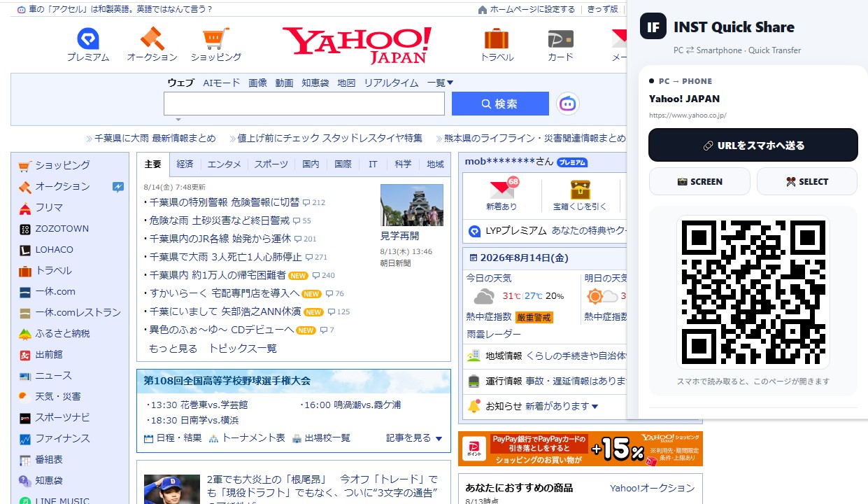This screenshot has width=868, height=504.
Task: Open the Travel suitcase icon in the header
Action: [497, 39]
